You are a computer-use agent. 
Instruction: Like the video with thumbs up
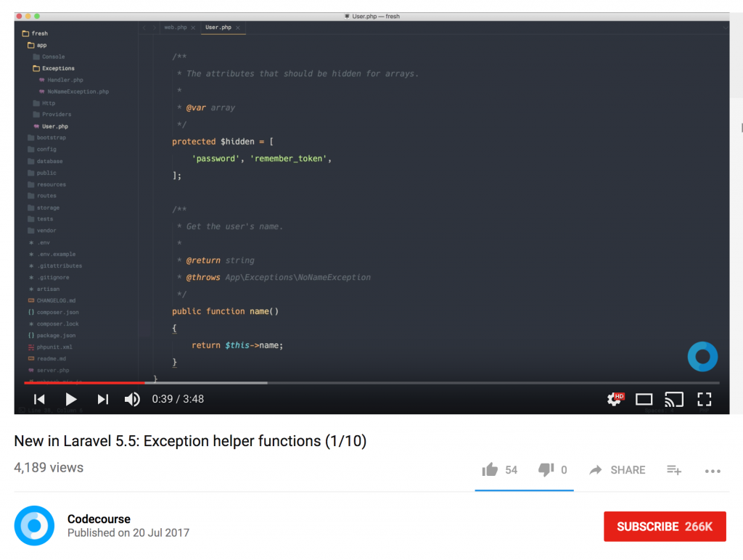[x=491, y=470]
